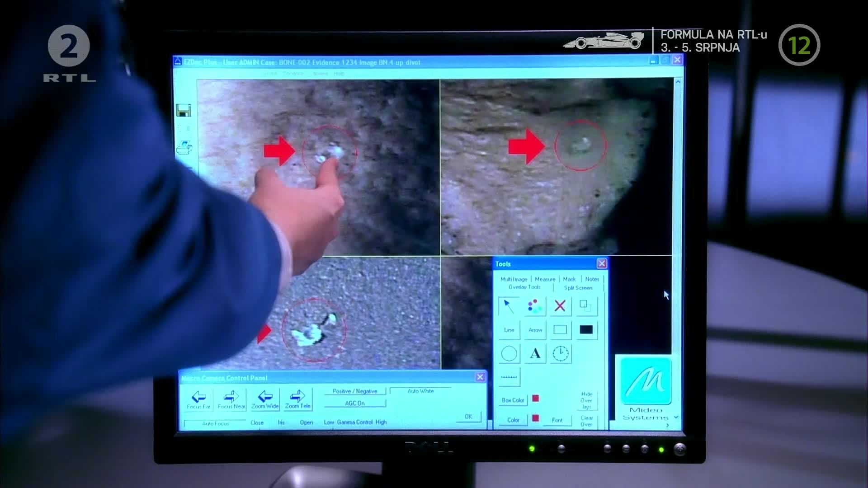Select the text A tool

535,353
